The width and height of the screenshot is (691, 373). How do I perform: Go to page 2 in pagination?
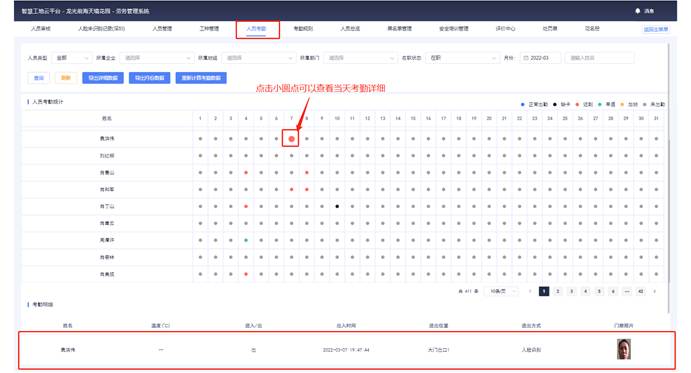558,291
